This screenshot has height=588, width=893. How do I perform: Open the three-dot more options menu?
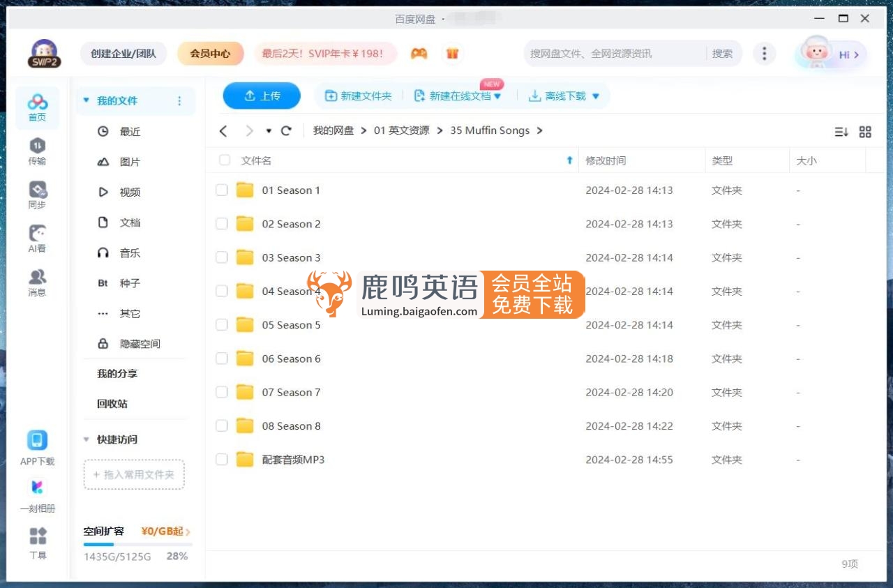tap(765, 54)
